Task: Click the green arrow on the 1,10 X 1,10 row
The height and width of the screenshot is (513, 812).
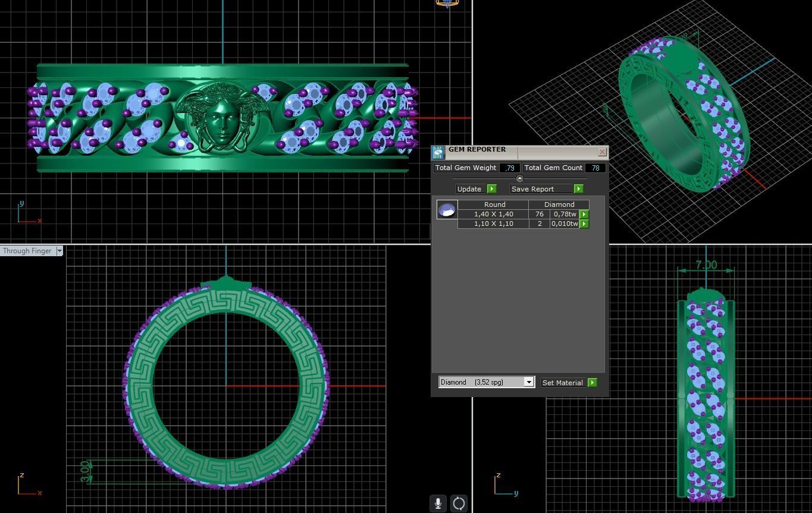Action: click(x=584, y=224)
